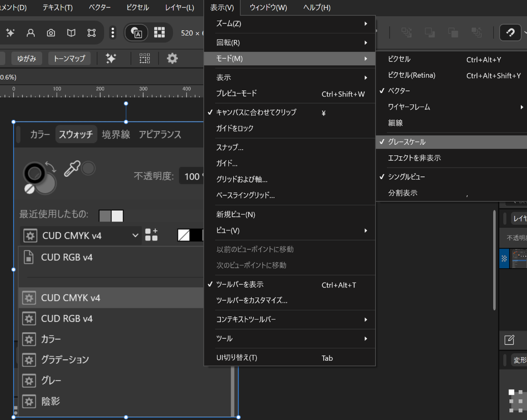This screenshot has height=420, width=527.
Task: Click the Move to Front arrange icon
Action: pos(476,32)
